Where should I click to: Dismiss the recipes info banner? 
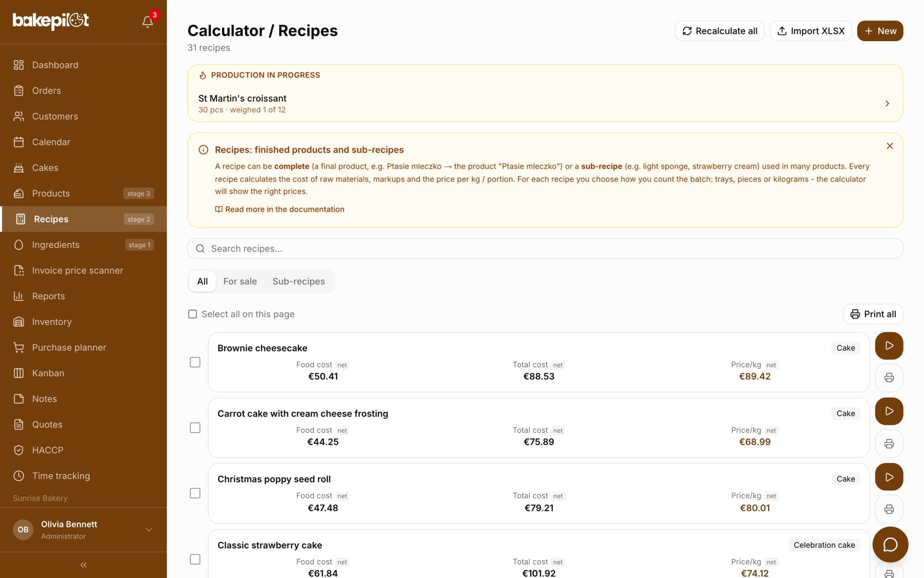pos(890,146)
